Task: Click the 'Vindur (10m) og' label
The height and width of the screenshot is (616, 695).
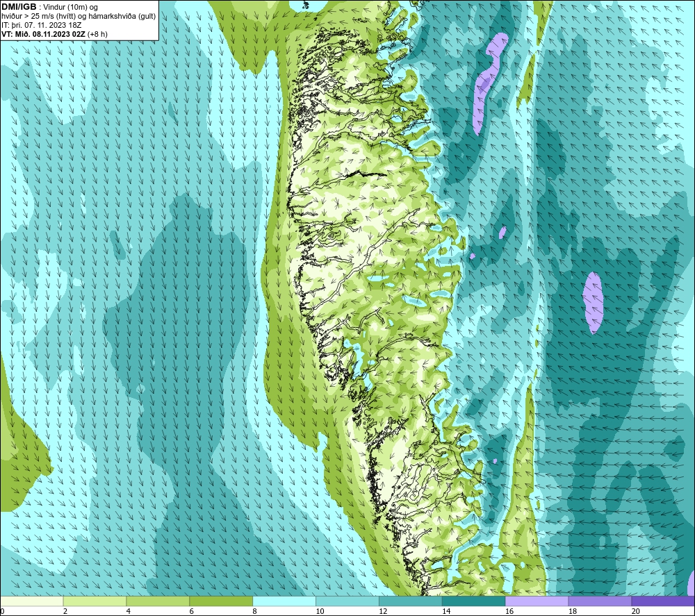Action: [x=71, y=8]
